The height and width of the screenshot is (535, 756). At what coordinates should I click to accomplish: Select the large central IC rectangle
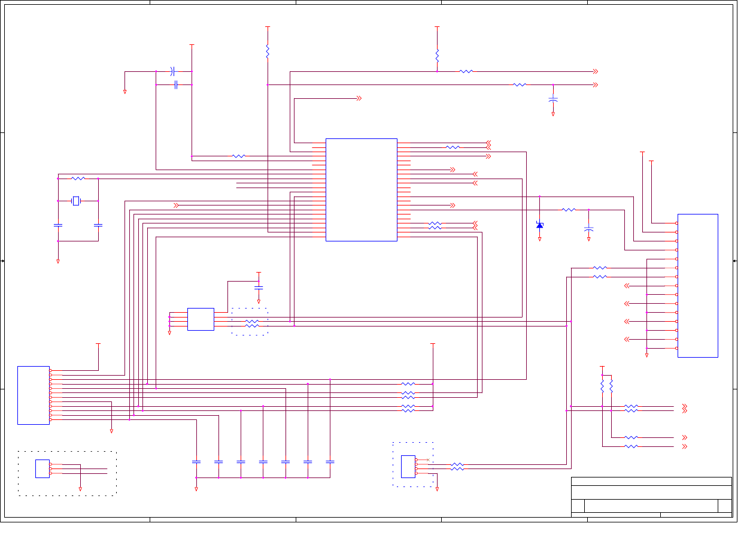pyautogui.click(x=361, y=190)
